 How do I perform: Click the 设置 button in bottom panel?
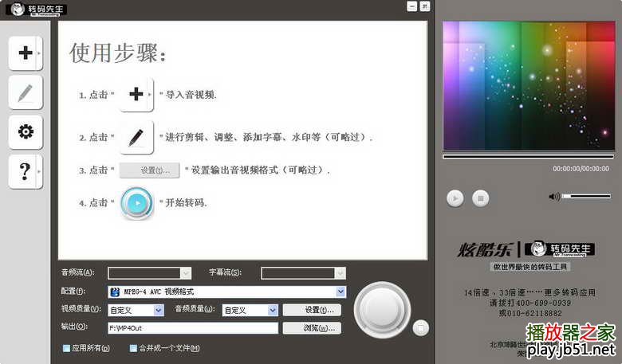(x=312, y=310)
